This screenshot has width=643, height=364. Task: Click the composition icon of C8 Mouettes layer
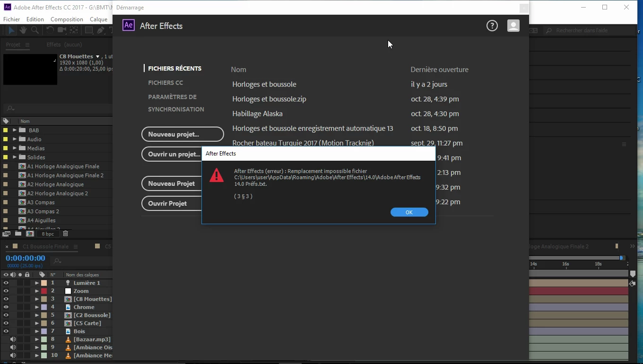click(68, 299)
